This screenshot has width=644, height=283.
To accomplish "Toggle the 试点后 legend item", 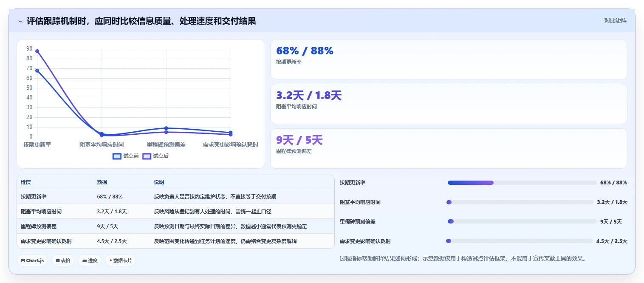I will click(x=155, y=156).
